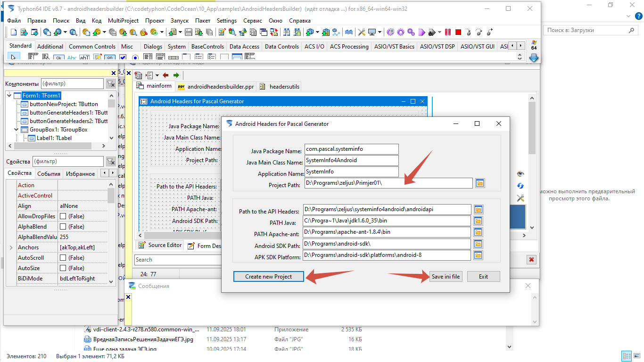Enable the AutoScroll property checkbox
644x362 pixels.
63,258
